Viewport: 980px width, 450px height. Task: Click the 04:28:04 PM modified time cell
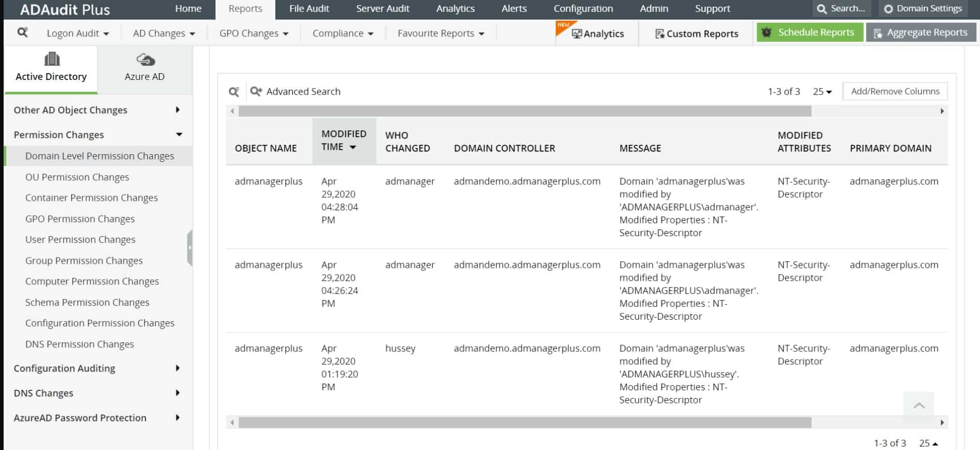[340, 200]
